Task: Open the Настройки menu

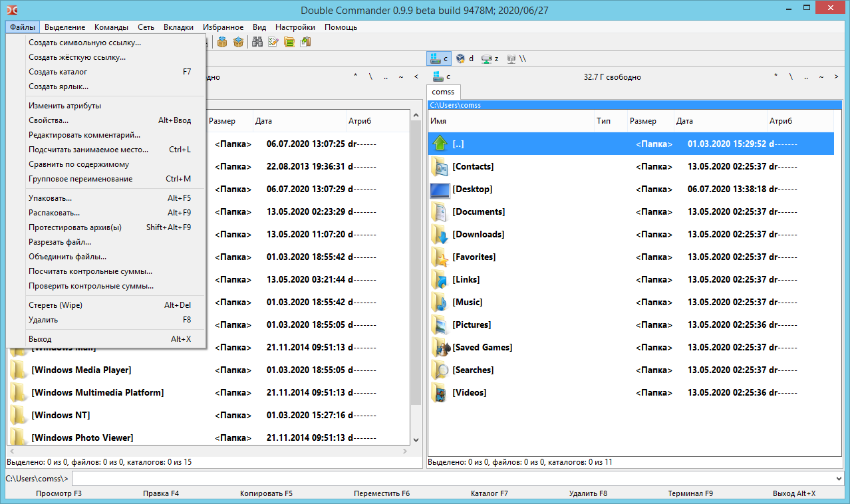Action: (x=295, y=27)
